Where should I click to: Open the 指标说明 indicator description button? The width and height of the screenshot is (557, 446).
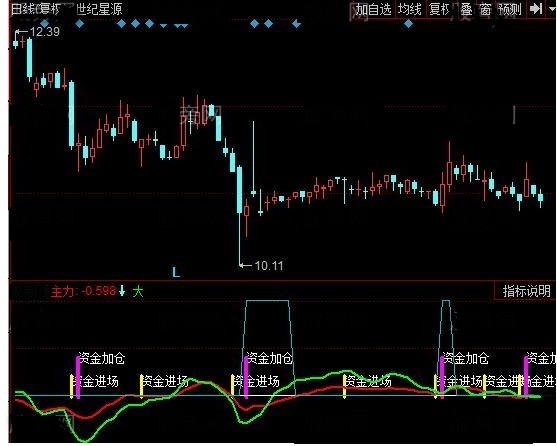526,291
